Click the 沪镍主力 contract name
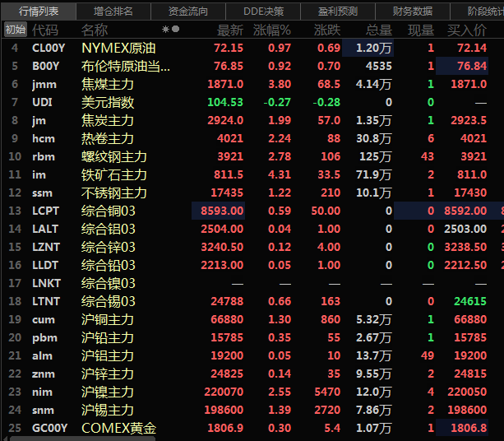The height and width of the screenshot is (441, 504). (108, 392)
